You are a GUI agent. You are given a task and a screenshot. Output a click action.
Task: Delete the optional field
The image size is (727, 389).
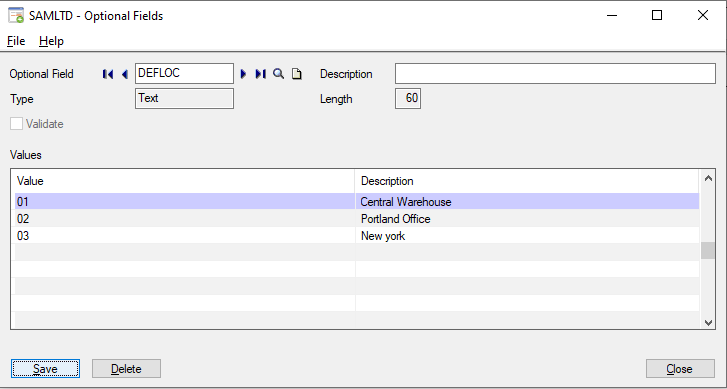127,369
